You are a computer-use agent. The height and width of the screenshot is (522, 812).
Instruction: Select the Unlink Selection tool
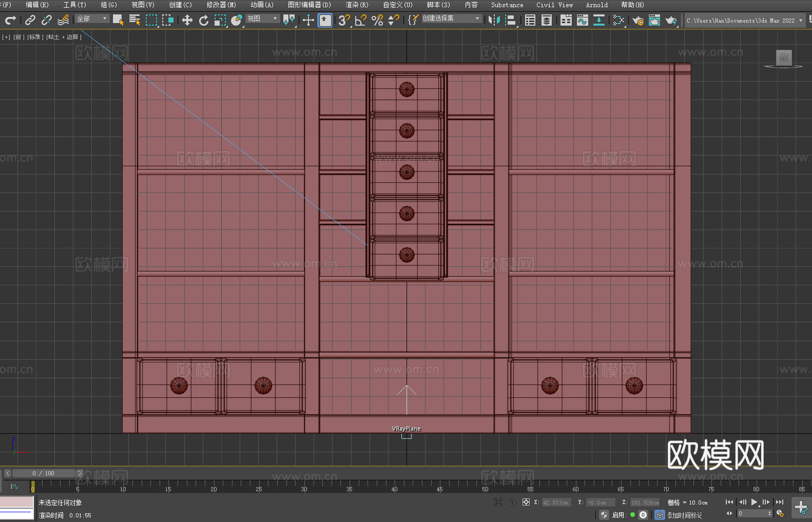click(47, 20)
